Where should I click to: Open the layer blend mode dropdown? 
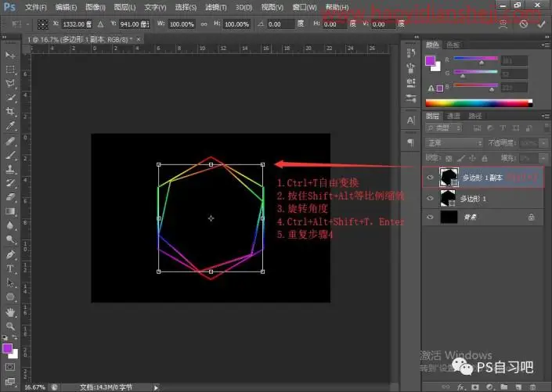454,143
